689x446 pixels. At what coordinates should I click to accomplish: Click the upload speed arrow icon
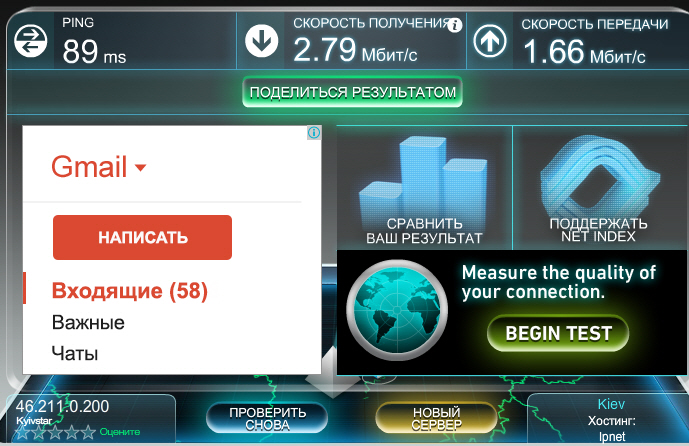coord(490,41)
